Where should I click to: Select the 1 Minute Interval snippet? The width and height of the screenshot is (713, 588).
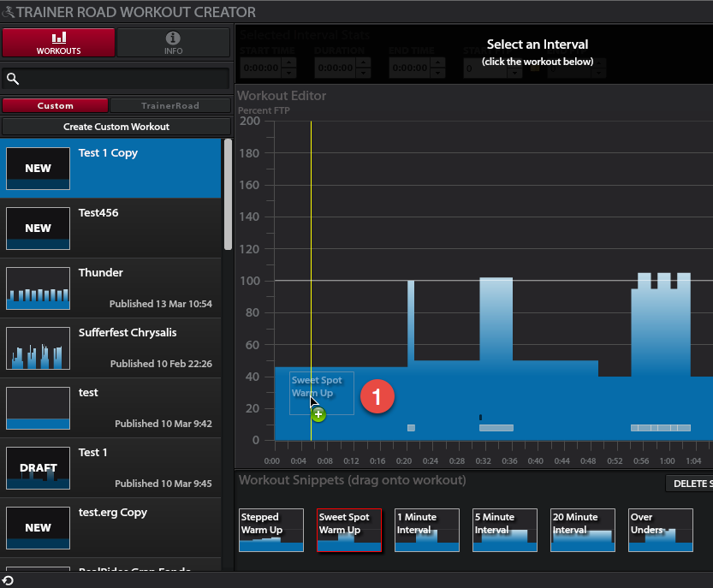pyautogui.click(x=427, y=531)
